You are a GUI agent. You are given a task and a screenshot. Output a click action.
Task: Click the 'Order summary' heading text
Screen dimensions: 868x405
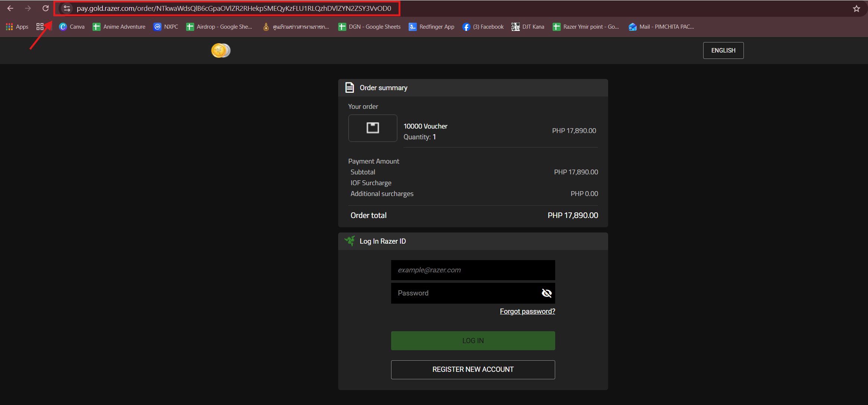click(x=383, y=88)
